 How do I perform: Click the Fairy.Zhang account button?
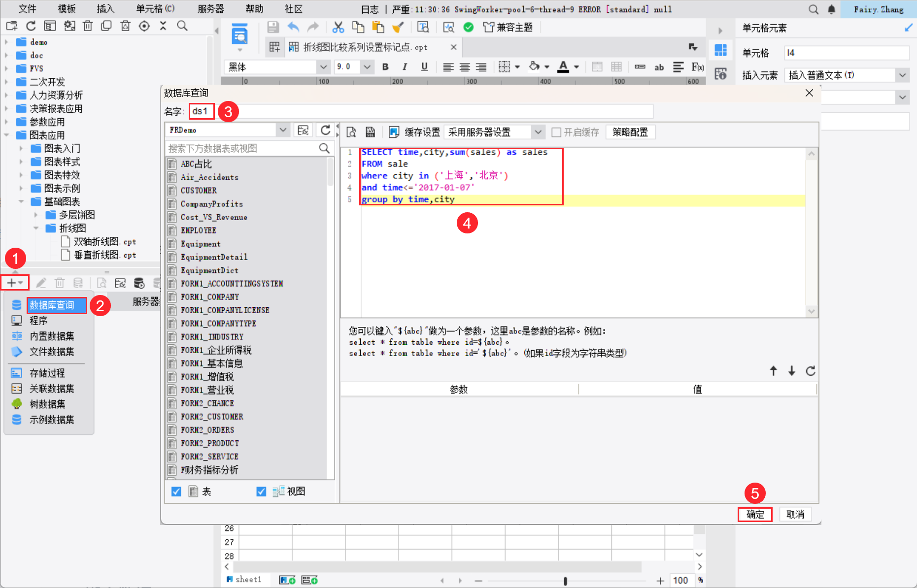879,9
